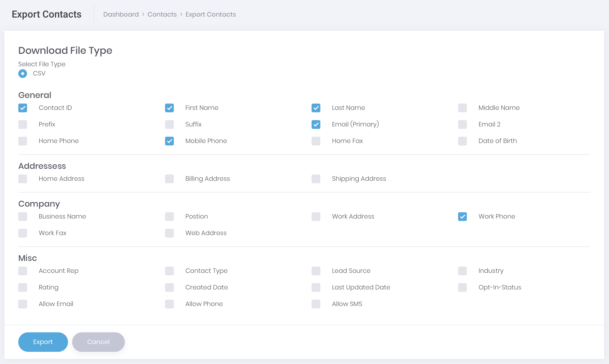The width and height of the screenshot is (609, 364).
Task: Click the Cancel button
Action: point(98,342)
